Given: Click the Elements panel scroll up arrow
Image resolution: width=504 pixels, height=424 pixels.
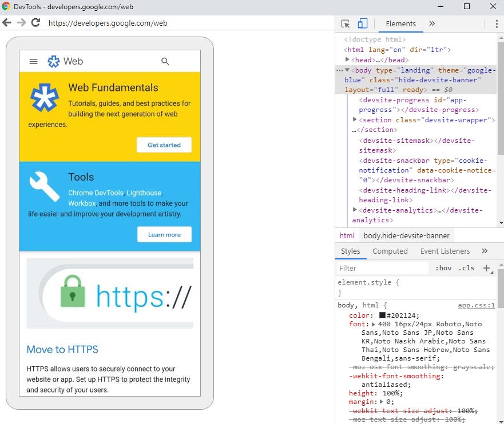Looking at the screenshot, I should pyautogui.click(x=501, y=38).
